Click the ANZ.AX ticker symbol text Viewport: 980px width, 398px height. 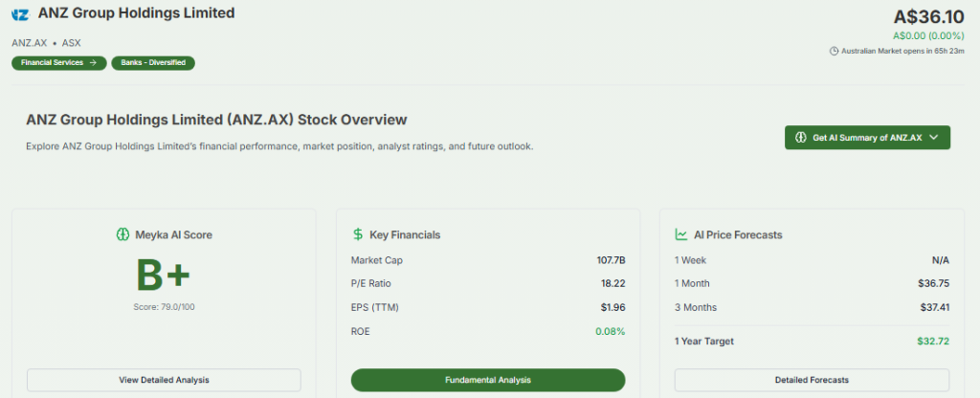click(x=30, y=43)
